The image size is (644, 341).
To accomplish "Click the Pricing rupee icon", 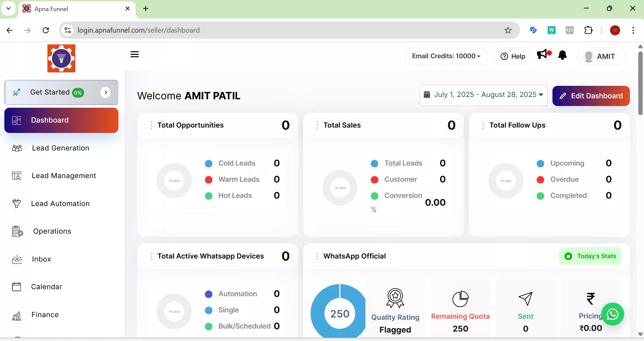I will pos(591,298).
